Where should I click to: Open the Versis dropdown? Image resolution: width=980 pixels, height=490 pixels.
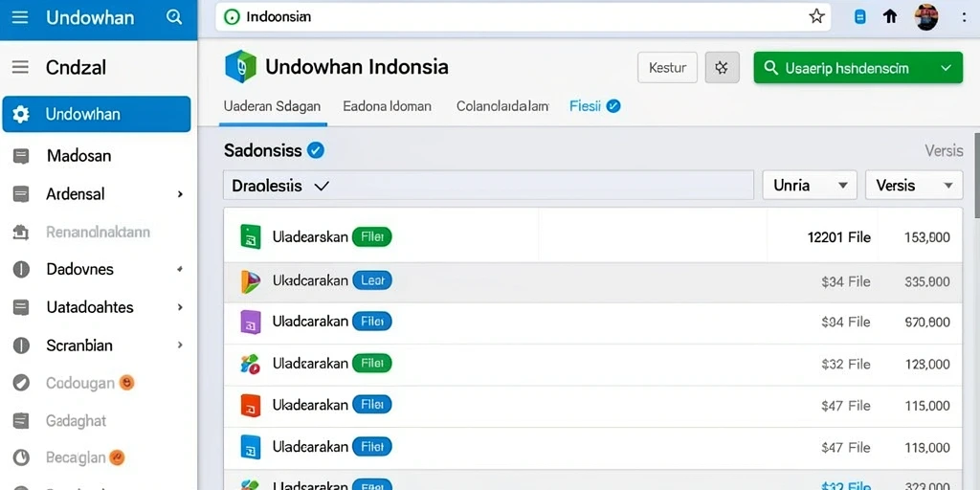(914, 185)
